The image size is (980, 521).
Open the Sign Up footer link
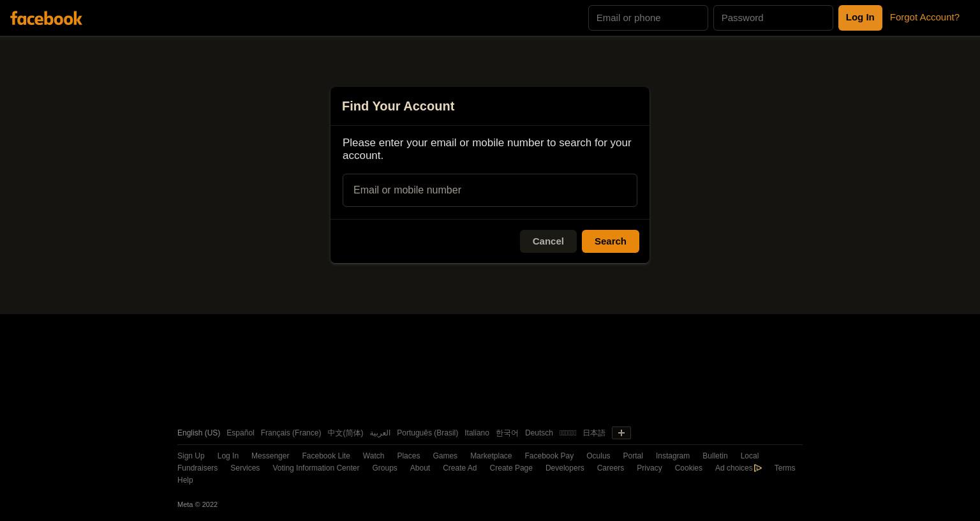click(191, 456)
